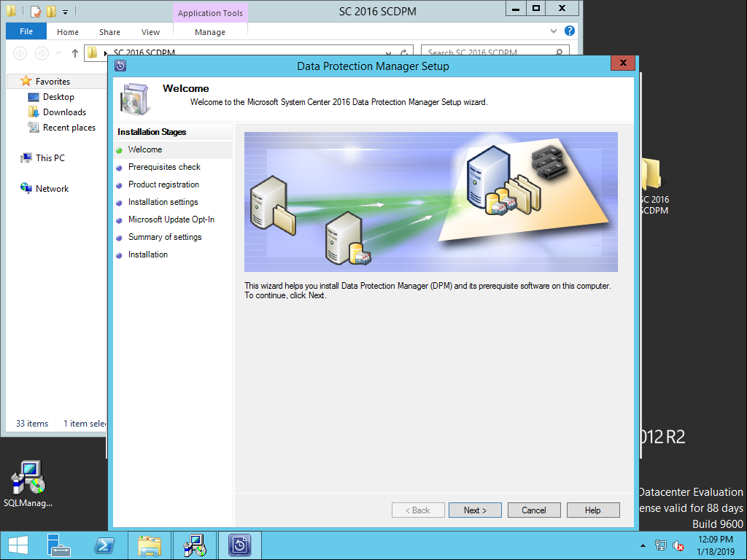Open Windows PowerShell from the taskbar
Screen dimensions: 747x560
coord(104,545)
